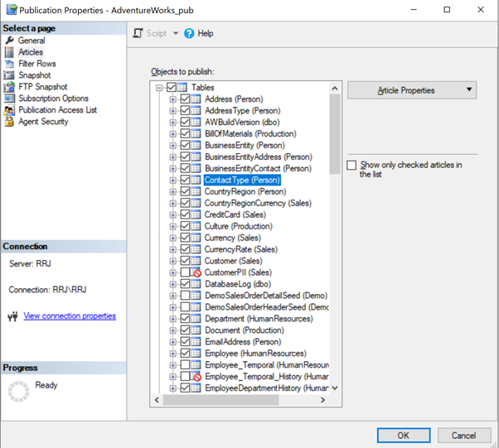Click the scroll down arrow in object list
Viewport: 499px width, 448px height.
335,388
